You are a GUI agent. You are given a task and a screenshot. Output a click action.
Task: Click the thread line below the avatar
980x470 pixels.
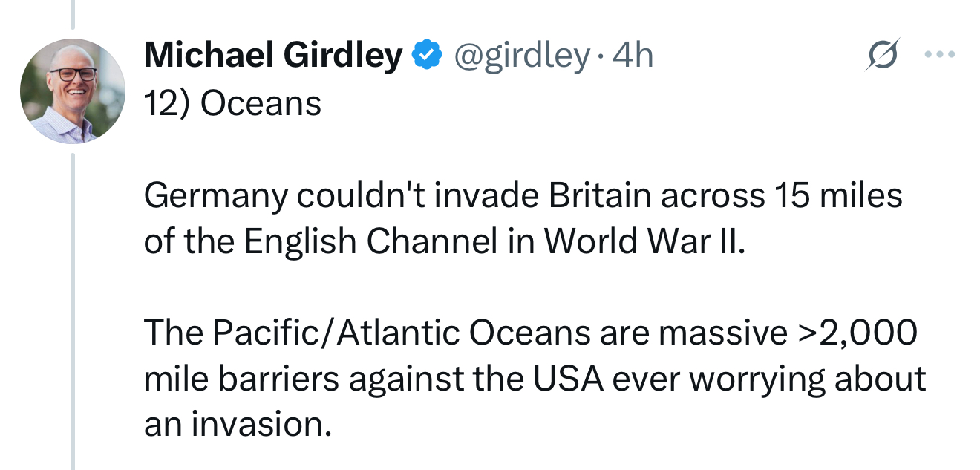pyautogui.click(x=73, y=312)
